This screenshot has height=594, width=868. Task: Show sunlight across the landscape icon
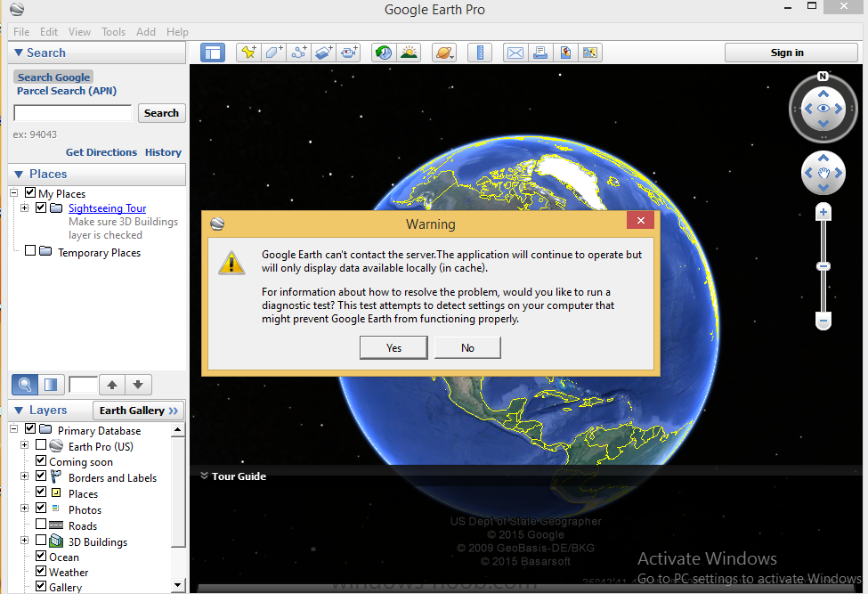(409, 53)
